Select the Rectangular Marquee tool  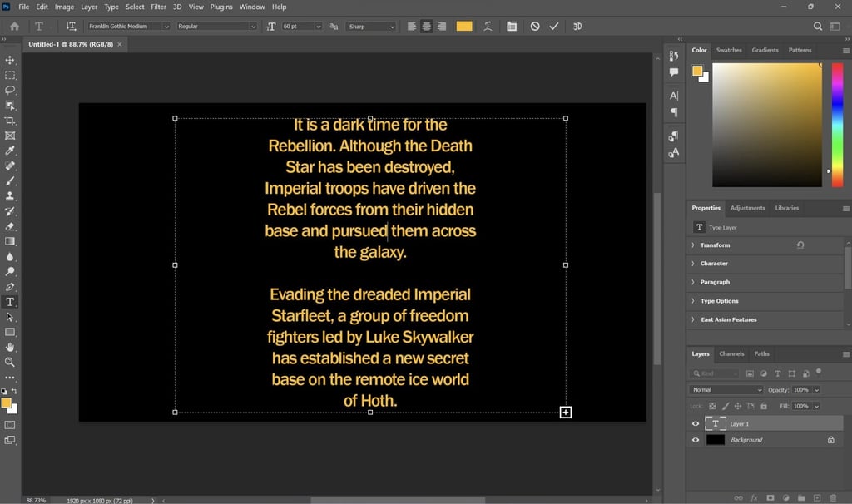[10, 75]
